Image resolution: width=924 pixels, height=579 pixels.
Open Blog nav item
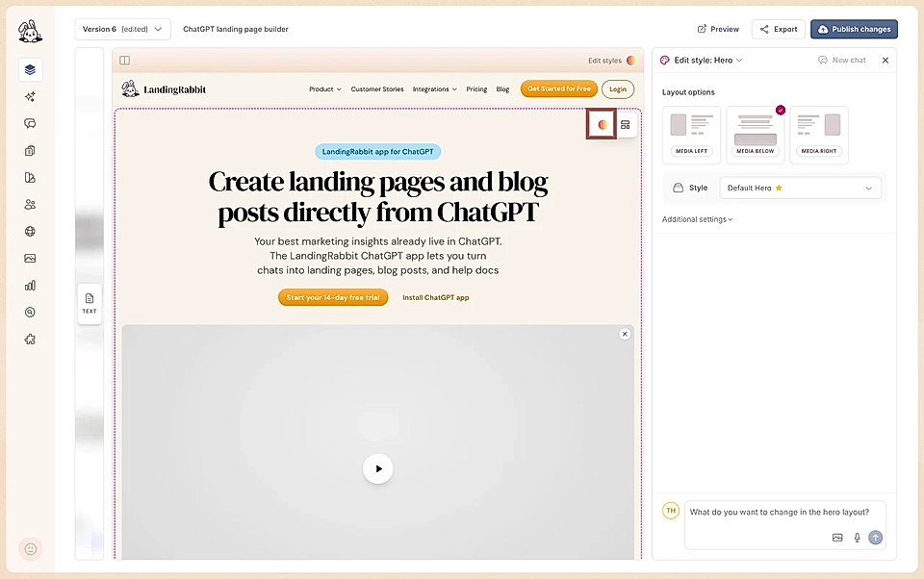click(502, 88)
